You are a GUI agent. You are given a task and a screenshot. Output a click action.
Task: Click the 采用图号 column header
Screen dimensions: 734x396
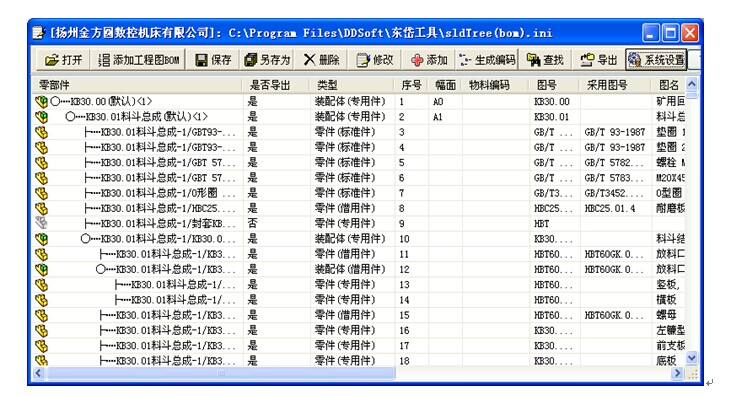click(616, 85)
